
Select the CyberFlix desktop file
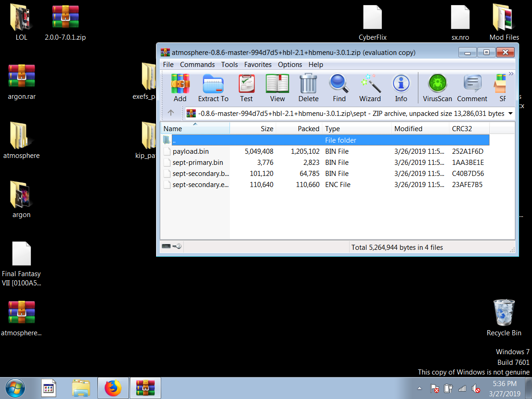pos(373,22)
